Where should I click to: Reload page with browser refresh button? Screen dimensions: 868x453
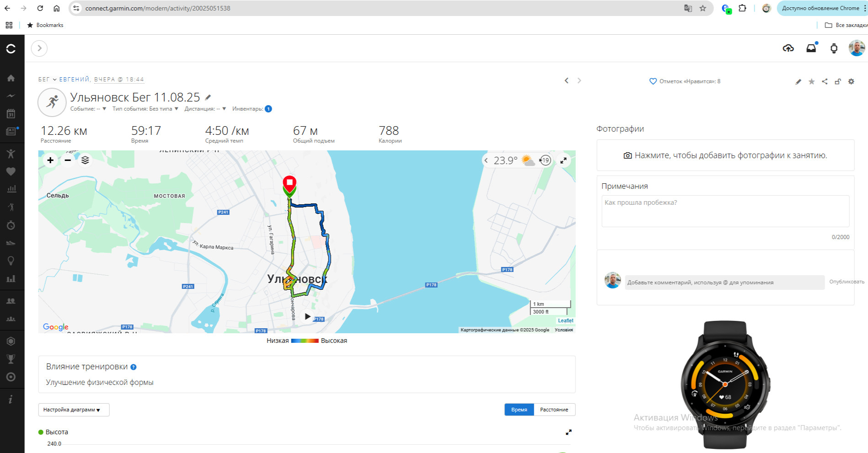pyautogui.click(x=40, y=8)
